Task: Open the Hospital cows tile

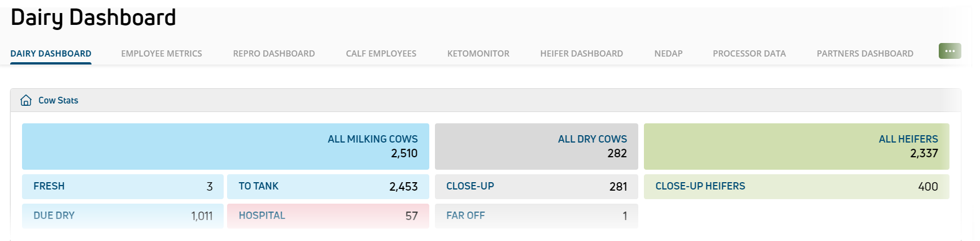Action: [328, 216]
